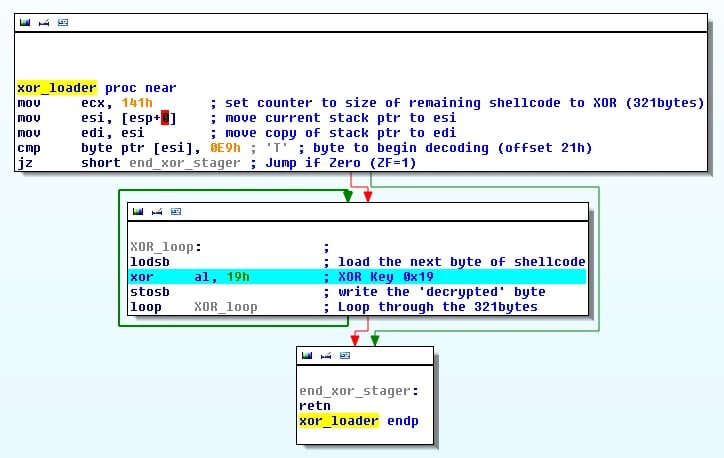Screen dimensions: 724x458
Task: Open color palette icon on end_xor_stager block
Action: 308,355
